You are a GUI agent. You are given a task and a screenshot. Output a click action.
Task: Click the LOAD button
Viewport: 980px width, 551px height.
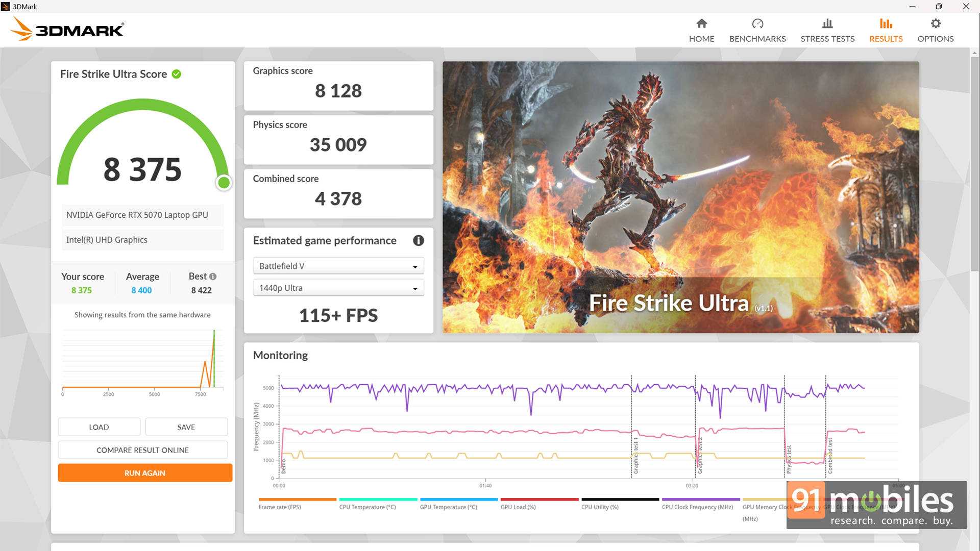99,427
